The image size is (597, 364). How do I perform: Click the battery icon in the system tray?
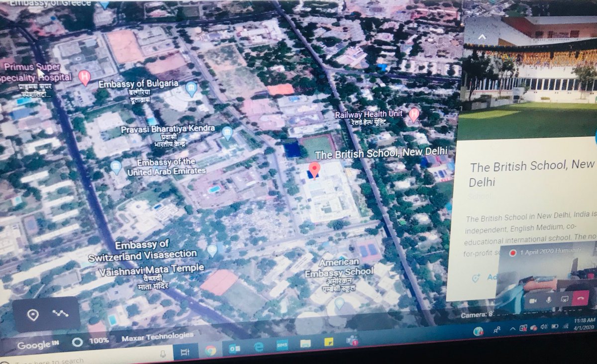pyautogui.click(x=555, y=326)
